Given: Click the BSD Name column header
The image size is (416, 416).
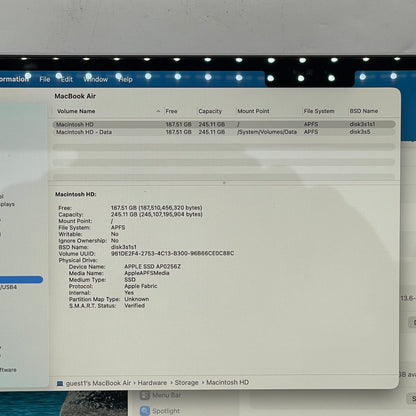Looking at the screenshot, I should (x=364, y=111).
